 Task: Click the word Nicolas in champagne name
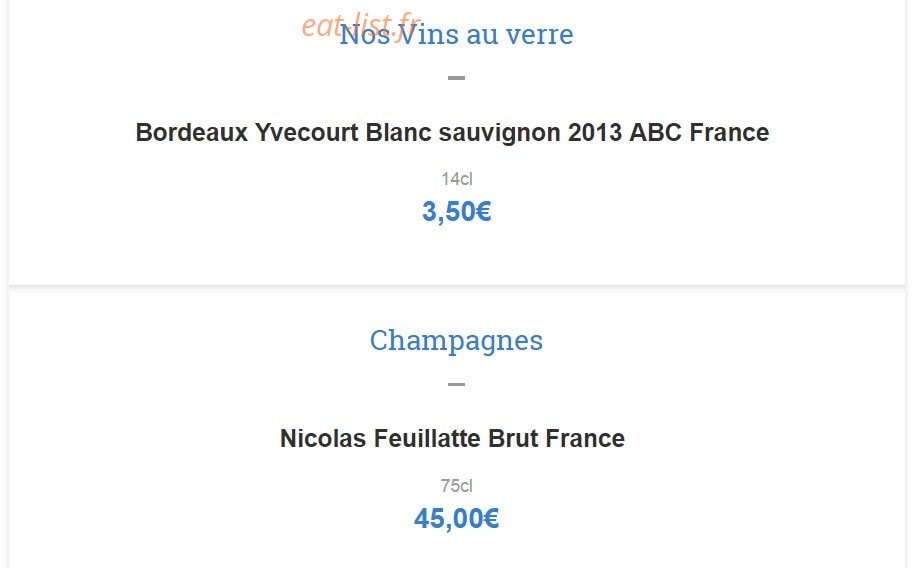[323, 439]
